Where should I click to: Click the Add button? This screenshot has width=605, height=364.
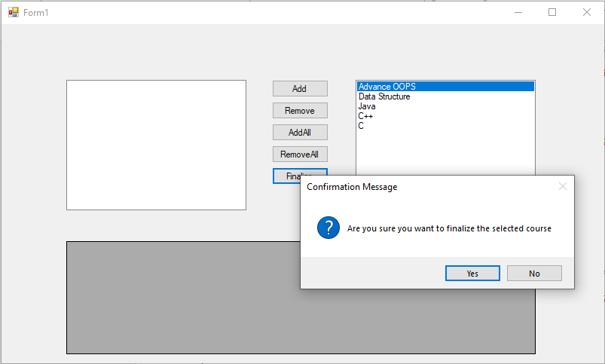tap(300, 89)
